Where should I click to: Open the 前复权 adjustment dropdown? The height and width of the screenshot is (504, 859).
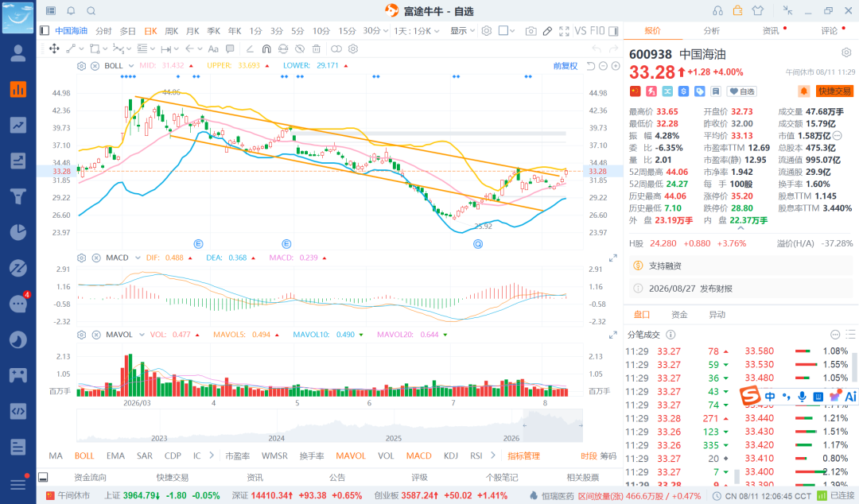566,66
